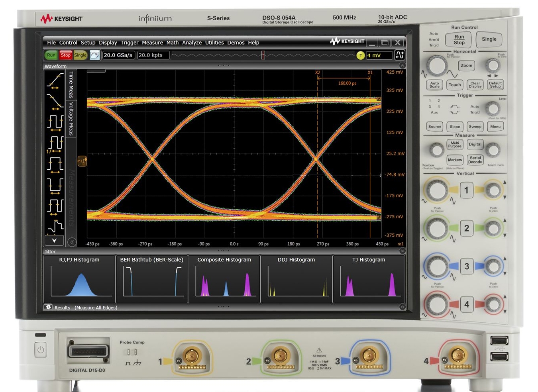Toggle the hardware Run/Stop button
538x392 pixels.
coord(459,39)
